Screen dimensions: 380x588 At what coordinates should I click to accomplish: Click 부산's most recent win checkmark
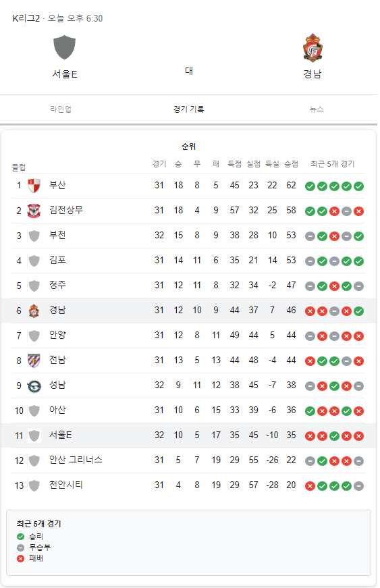pyautogui.click(x=358, y=186)
